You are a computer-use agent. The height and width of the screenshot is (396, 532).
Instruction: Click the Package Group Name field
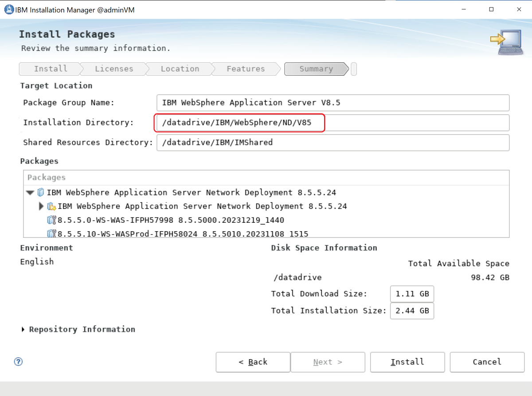coord(333,103)
